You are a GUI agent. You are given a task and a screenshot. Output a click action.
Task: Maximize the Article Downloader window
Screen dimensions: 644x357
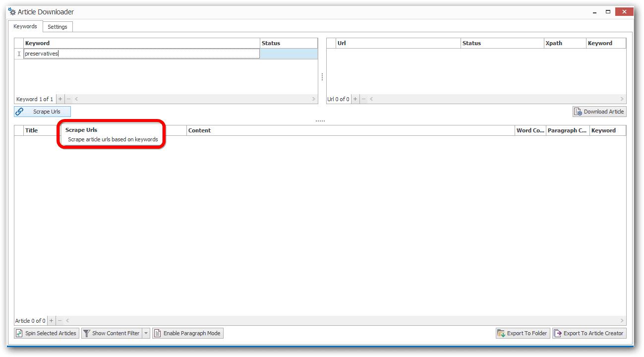[608, 11]
